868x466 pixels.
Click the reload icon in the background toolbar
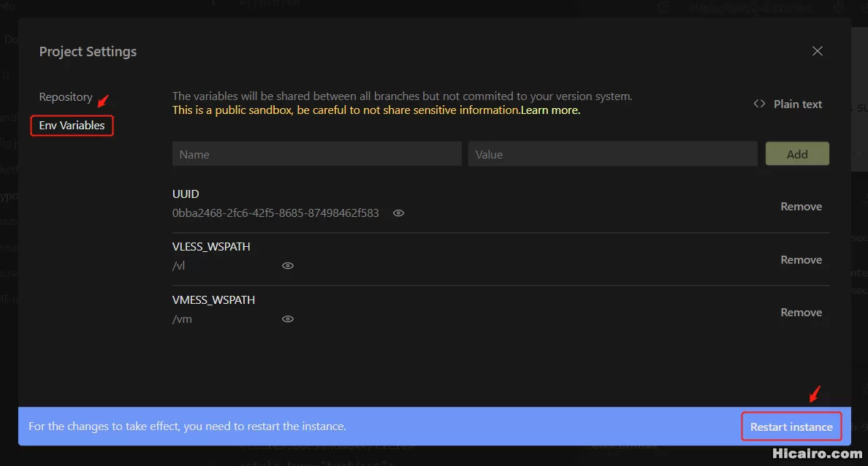pyautogui.click(x=663, y=7)
